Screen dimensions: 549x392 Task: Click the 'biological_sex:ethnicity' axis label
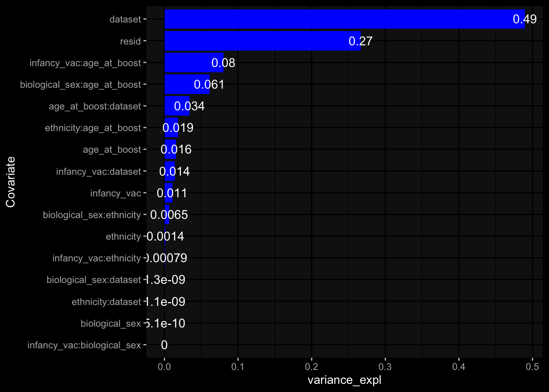(x=92, y=215)
